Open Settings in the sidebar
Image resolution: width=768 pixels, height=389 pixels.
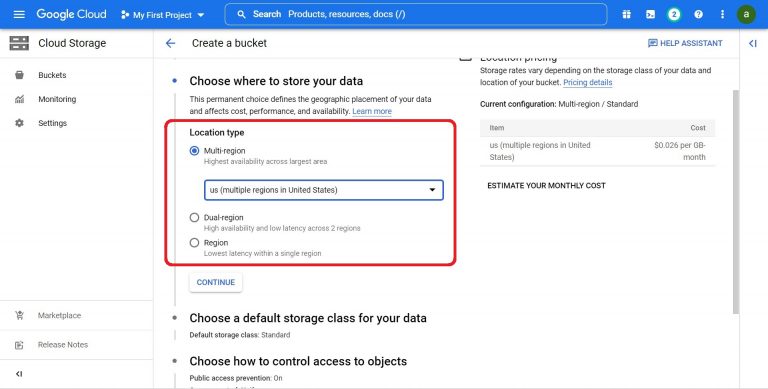point(52,123)
